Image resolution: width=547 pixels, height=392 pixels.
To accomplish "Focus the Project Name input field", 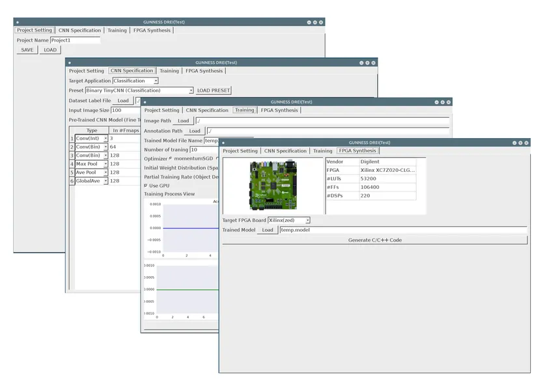I will coord(75,40).
